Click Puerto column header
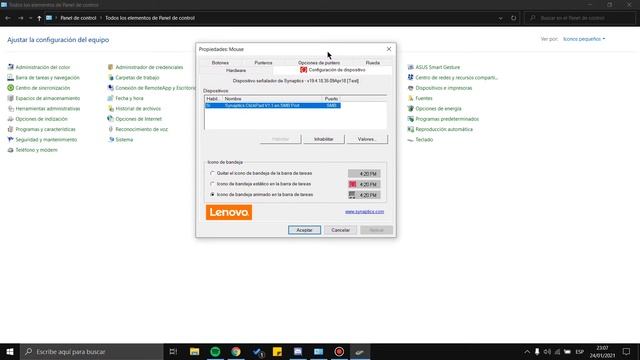 click(331, 99)
